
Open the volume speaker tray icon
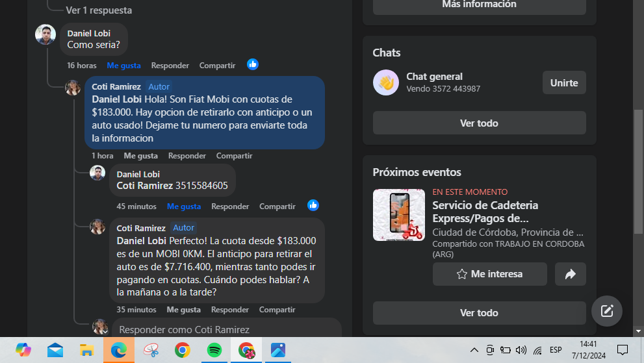pos(521,350)
